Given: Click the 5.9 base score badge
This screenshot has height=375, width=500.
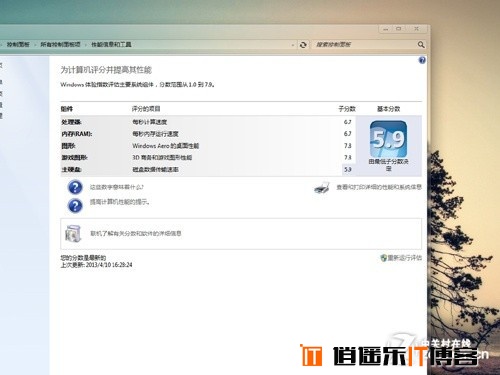Looking at the screenshot, I should [x=388, y=139].
